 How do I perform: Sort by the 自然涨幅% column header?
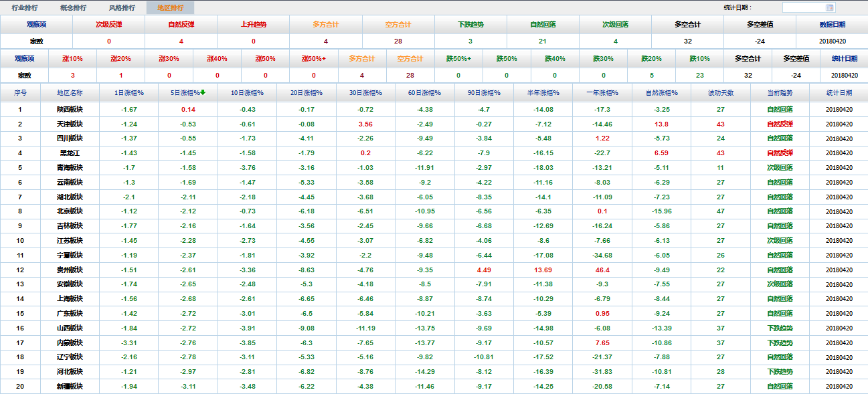[662, 92]
